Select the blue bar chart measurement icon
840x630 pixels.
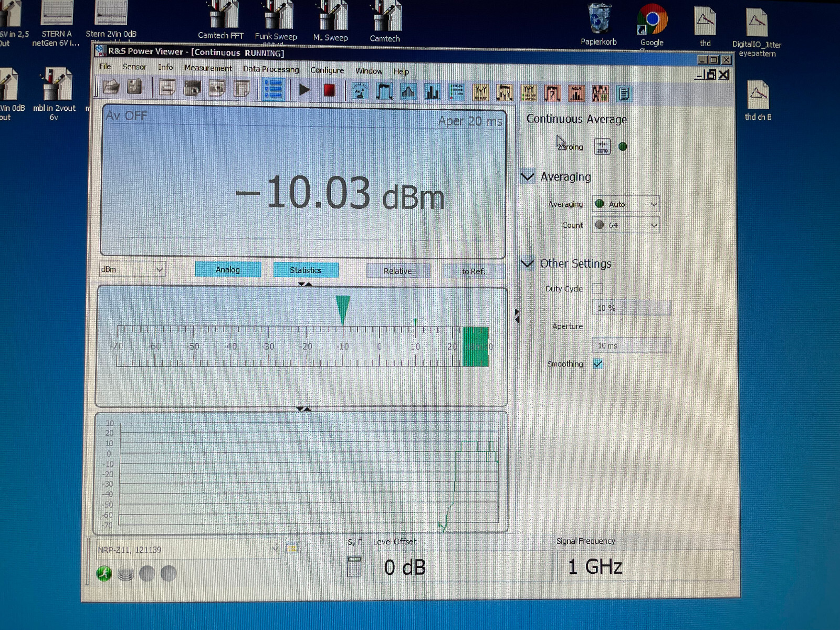(433, 92)
